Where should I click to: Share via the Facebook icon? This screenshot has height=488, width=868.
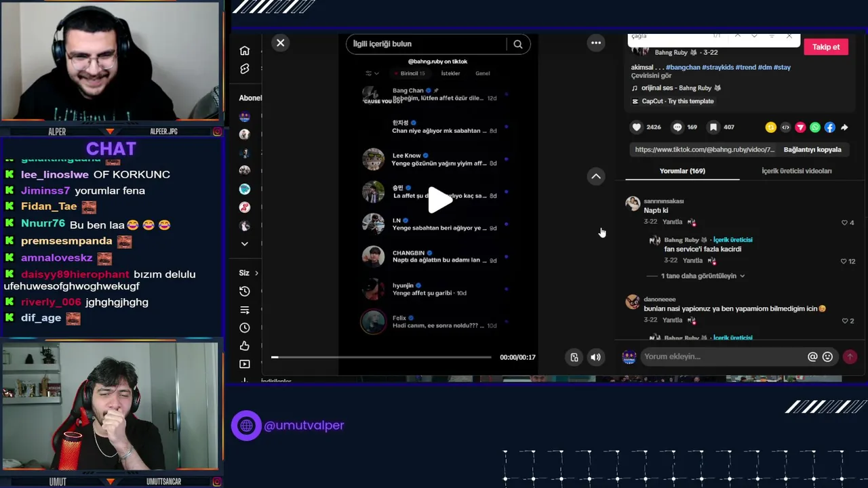click(830, 127)
